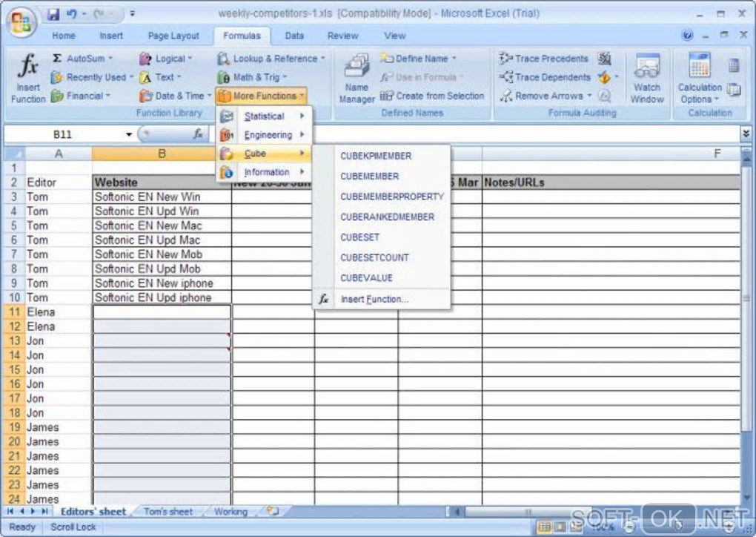The image size is (756, 537).
Task: Open the Watch Window icon
Action: (647, 66)
